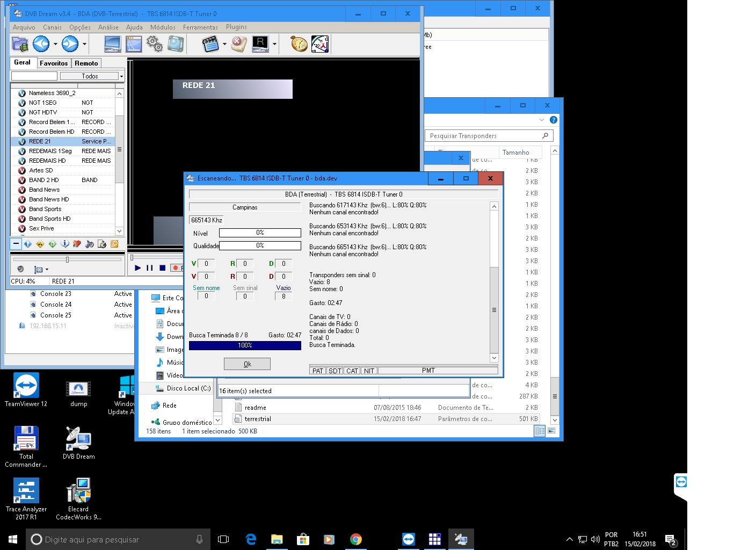
Task: Click the volume slider handle
Action: tap(67, 259)
